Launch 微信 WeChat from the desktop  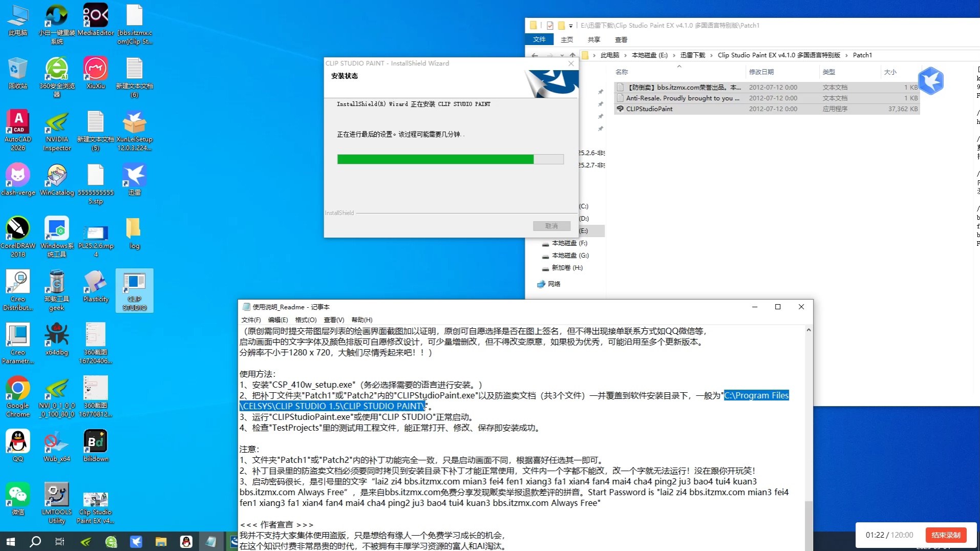(18, 499)
